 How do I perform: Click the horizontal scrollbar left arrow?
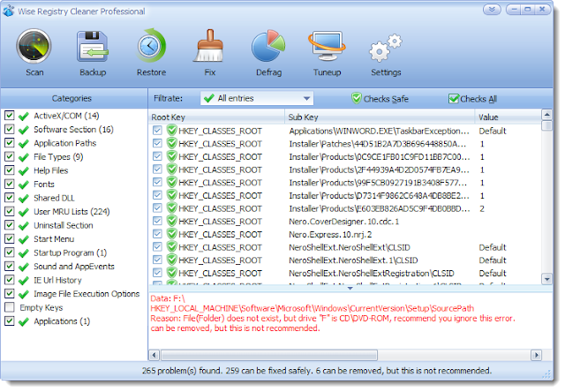click(x=154, y=355)
